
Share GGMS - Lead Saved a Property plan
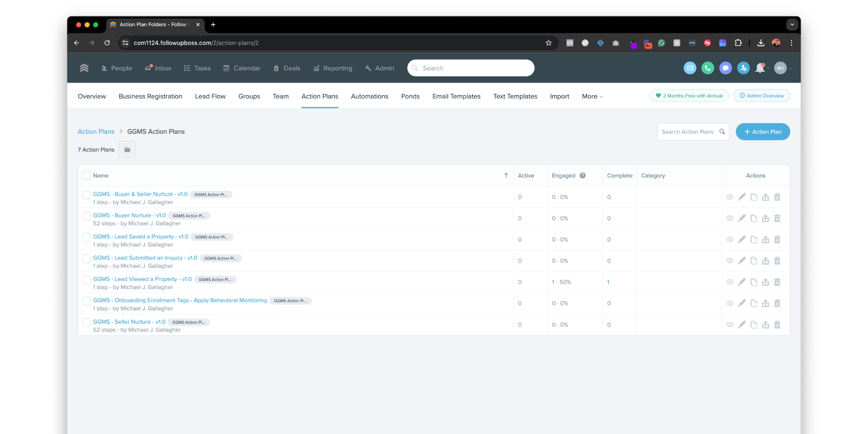(x=766, y=240)
